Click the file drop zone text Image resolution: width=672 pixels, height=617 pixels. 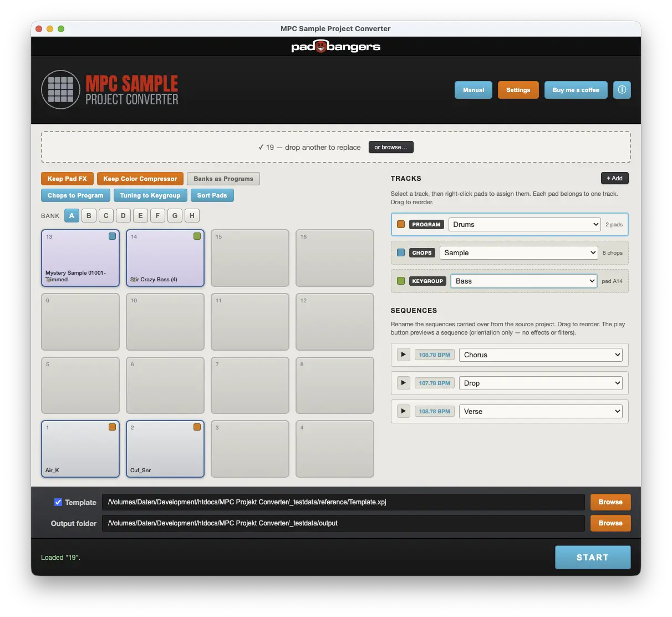click(x=309, y=147)
